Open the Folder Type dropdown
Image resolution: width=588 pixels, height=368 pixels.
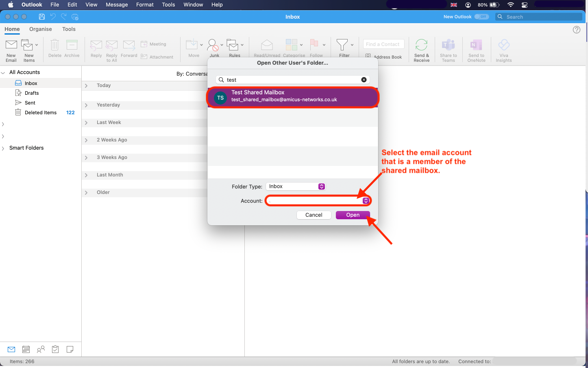(x=296, y=186)
